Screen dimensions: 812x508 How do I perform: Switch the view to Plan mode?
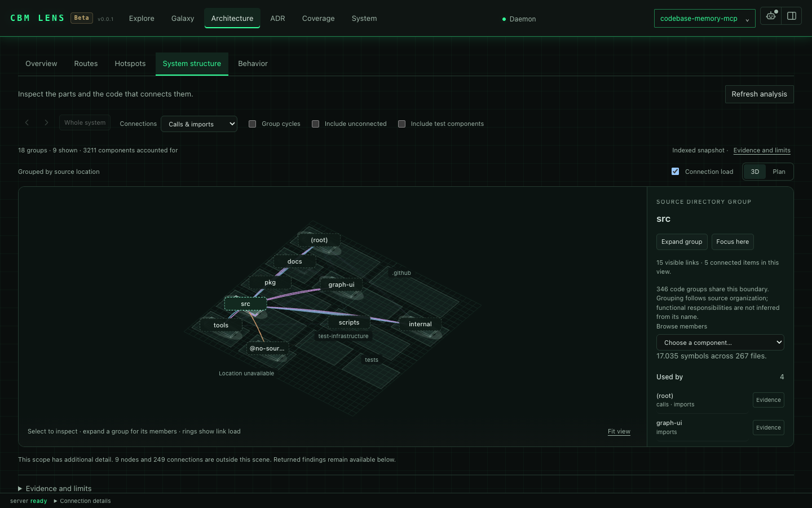click(x=779, y=172)
